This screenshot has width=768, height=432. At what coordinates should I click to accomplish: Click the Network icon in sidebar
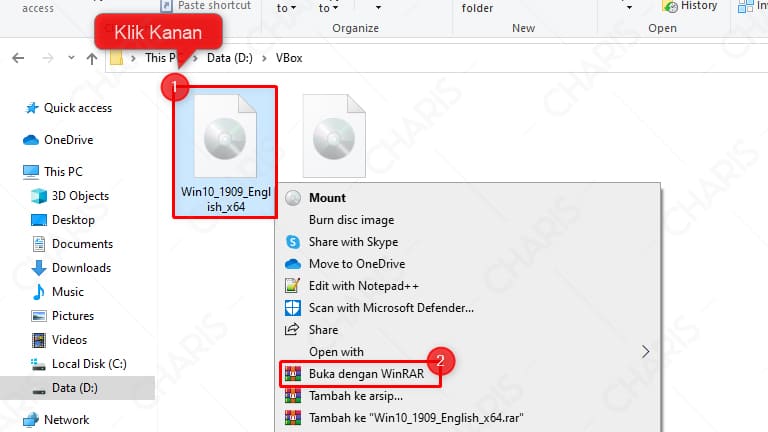(31, 420)
